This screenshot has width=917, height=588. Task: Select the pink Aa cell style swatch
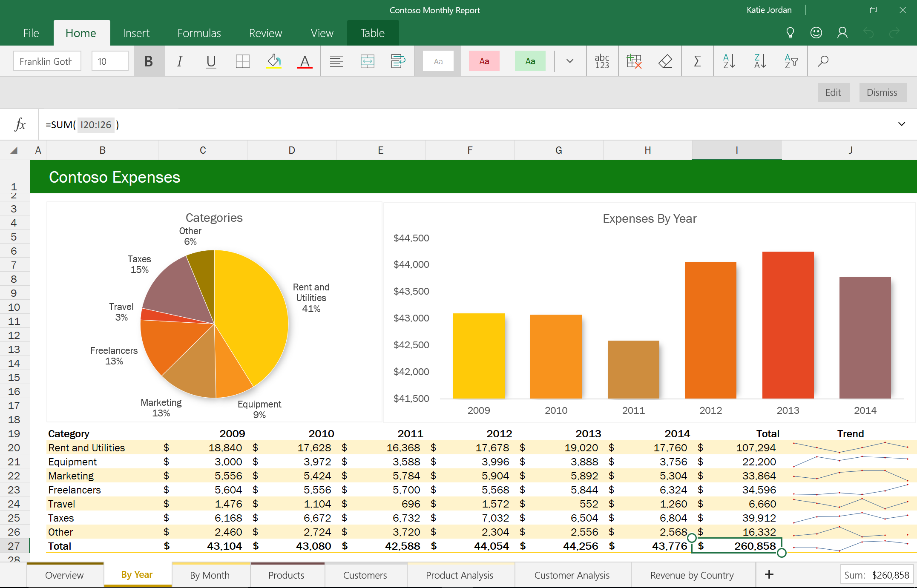tap(484, 61)
